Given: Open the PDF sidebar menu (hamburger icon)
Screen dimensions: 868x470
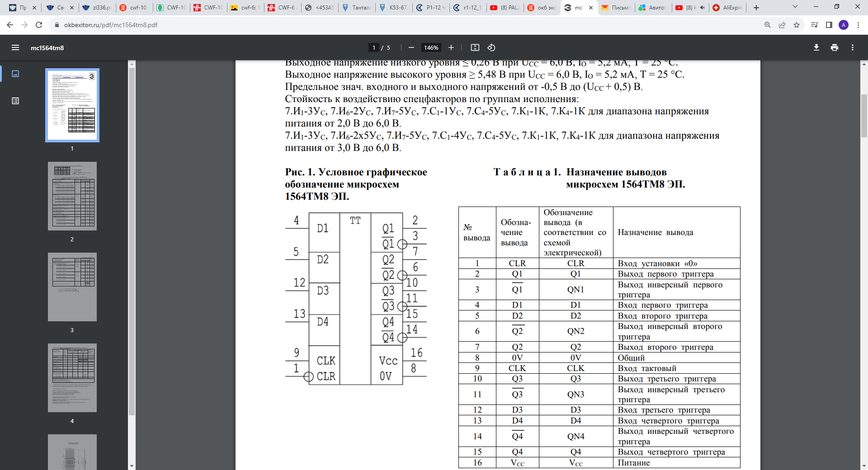Looking at the screenshot, I should pyautogui.click(x=15, y=47).
